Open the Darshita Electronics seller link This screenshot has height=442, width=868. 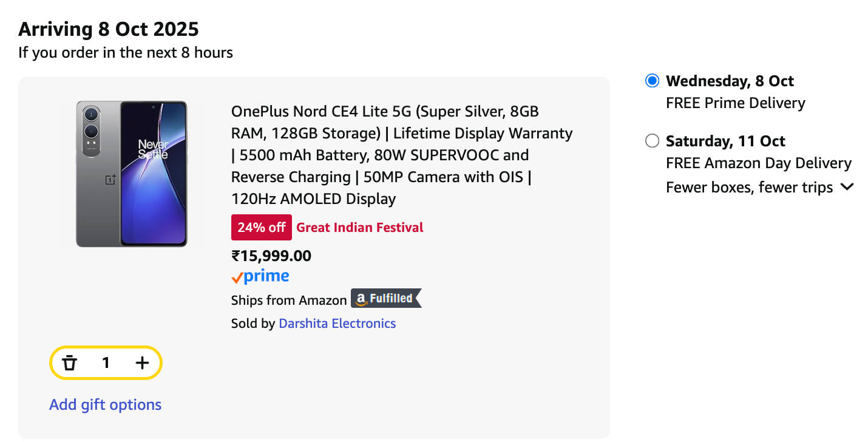point(337,324)
